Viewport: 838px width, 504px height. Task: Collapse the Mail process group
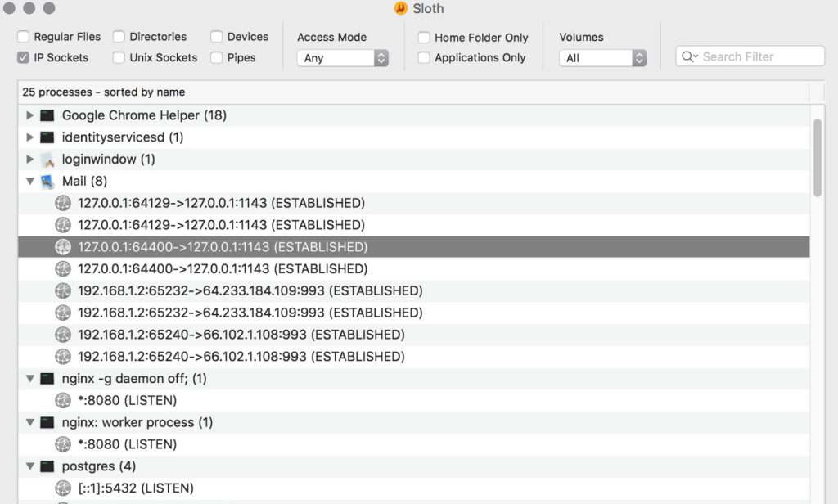click(30, 181)
